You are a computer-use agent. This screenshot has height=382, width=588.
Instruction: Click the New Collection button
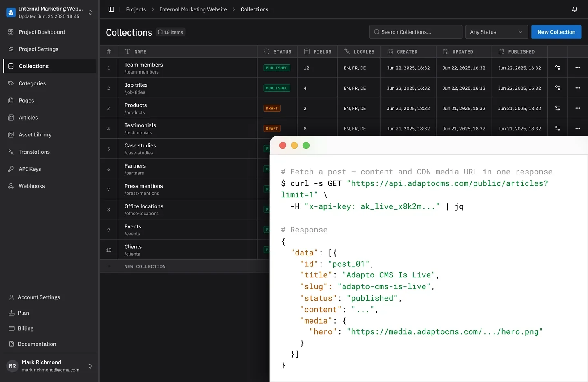(x=556, y=31)
